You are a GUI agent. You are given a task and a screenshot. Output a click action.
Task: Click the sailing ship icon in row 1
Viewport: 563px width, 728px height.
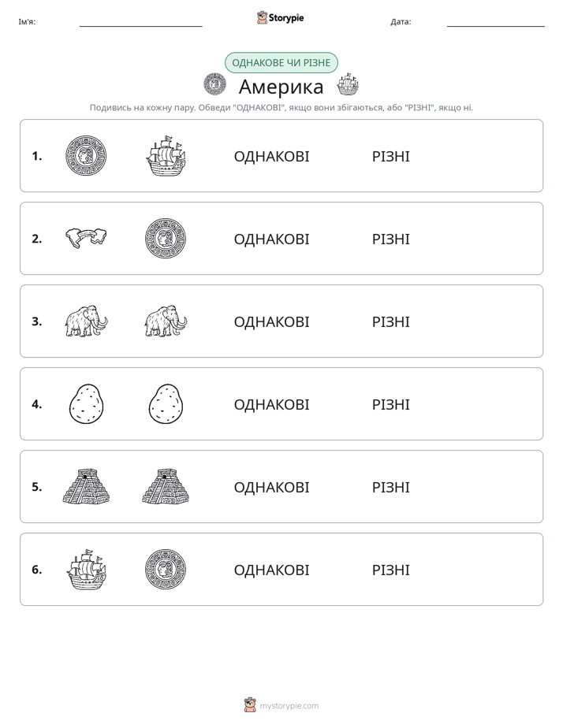click(166, 155)
